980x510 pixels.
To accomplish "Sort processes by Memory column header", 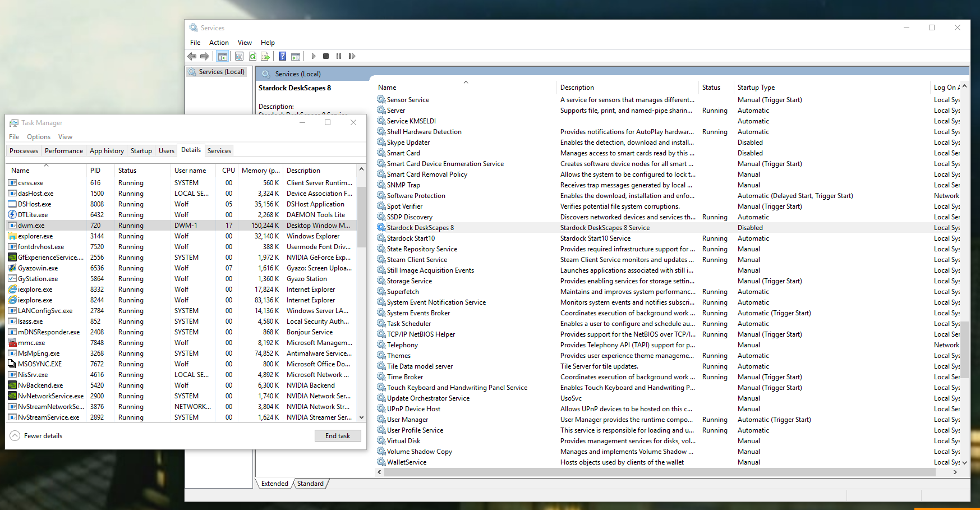I will coord(260,171).
